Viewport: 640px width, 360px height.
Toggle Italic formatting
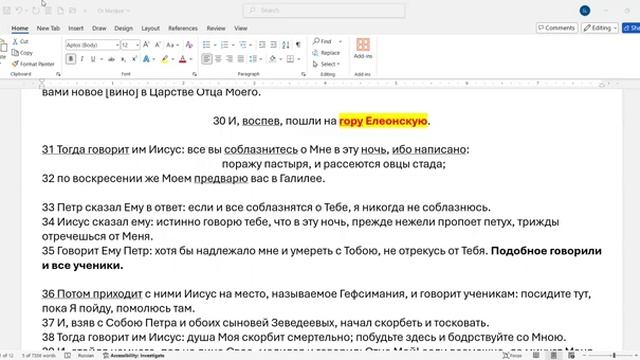click(82, 59)
